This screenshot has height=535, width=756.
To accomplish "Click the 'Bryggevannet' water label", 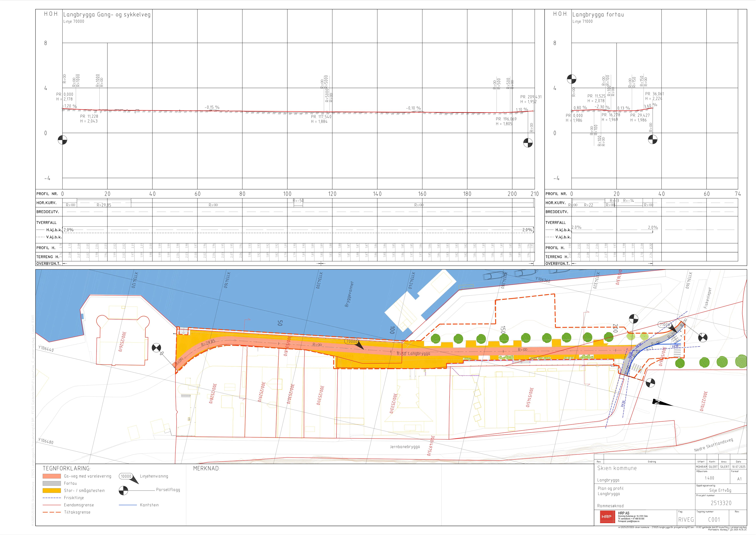I will tap(349, 294).
